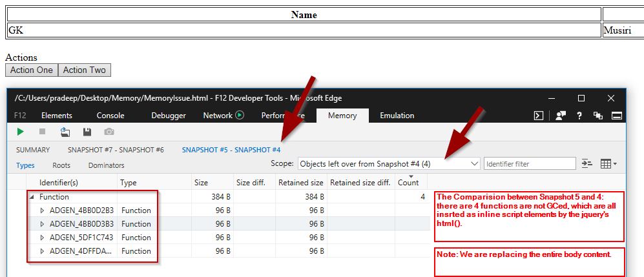Switch to the Console tab
The height and width of the screenshot is (277, 644).
click(110, 116)
